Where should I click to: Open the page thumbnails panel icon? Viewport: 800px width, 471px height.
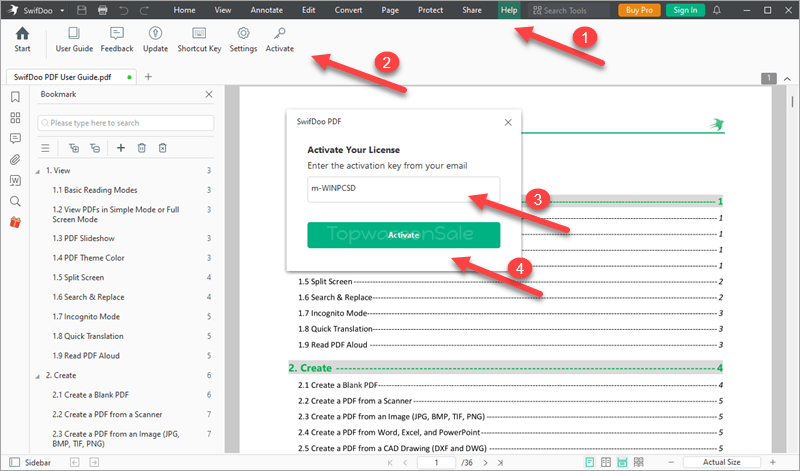point(15,118)
